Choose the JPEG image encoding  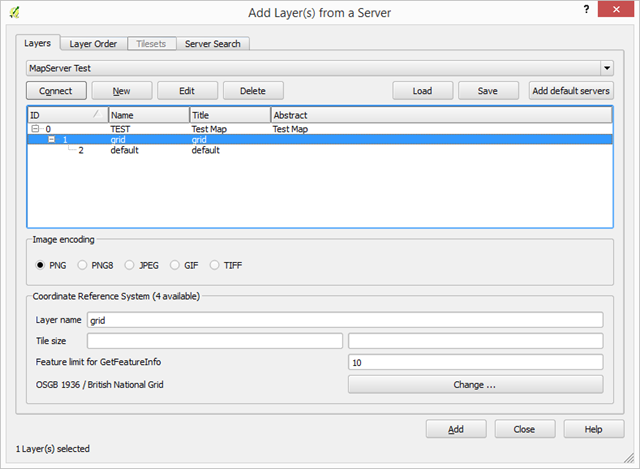pos(129,265)
